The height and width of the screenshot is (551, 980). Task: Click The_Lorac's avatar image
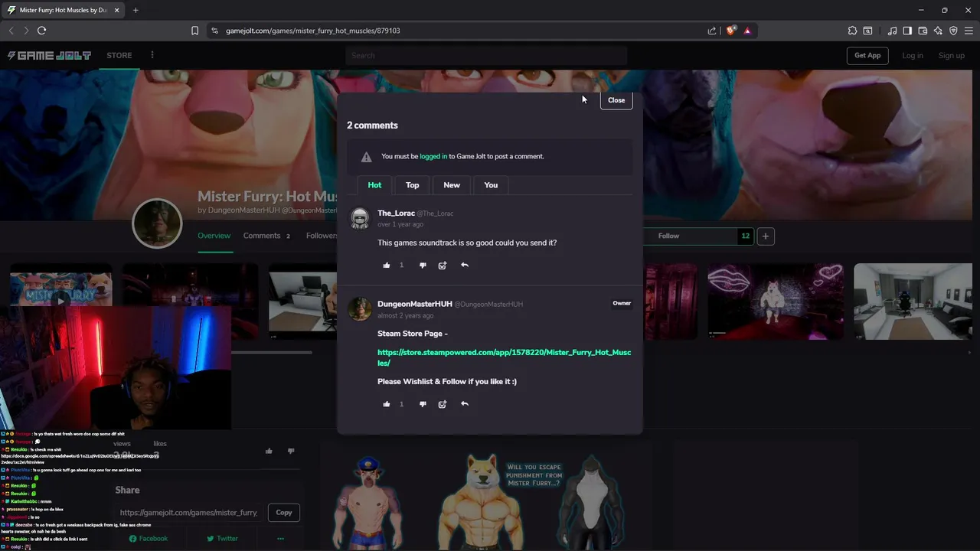[360, 218]
